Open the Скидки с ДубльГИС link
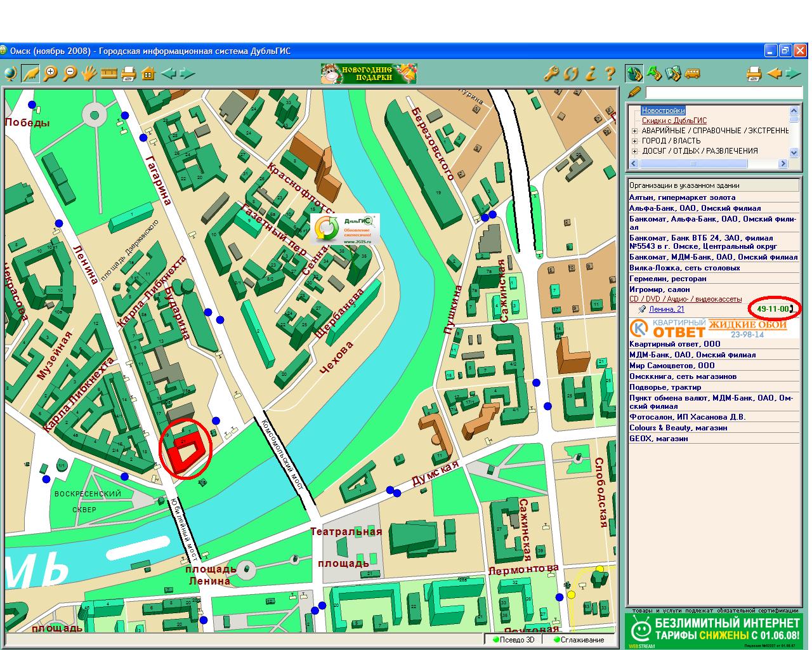 pos(674,121)
